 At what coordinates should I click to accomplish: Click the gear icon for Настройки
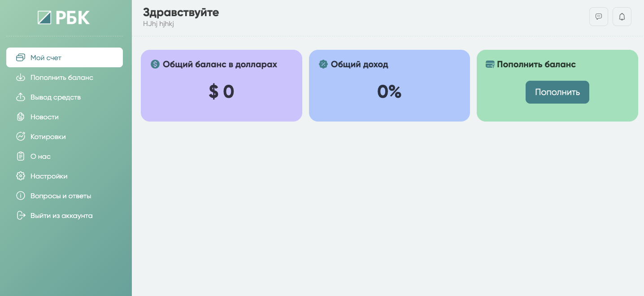coord(21,176)
